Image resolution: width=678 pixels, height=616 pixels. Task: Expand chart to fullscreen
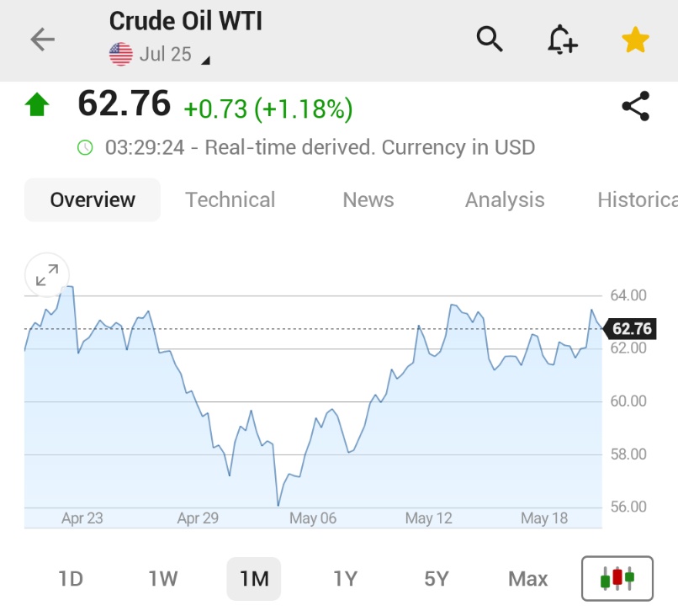(x=47, y=275)
